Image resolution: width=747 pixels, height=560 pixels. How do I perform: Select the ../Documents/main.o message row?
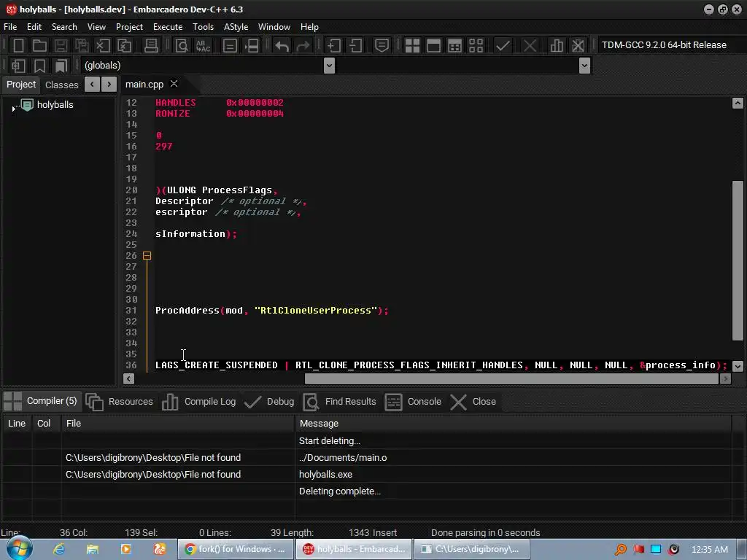[x=367, y=458]
